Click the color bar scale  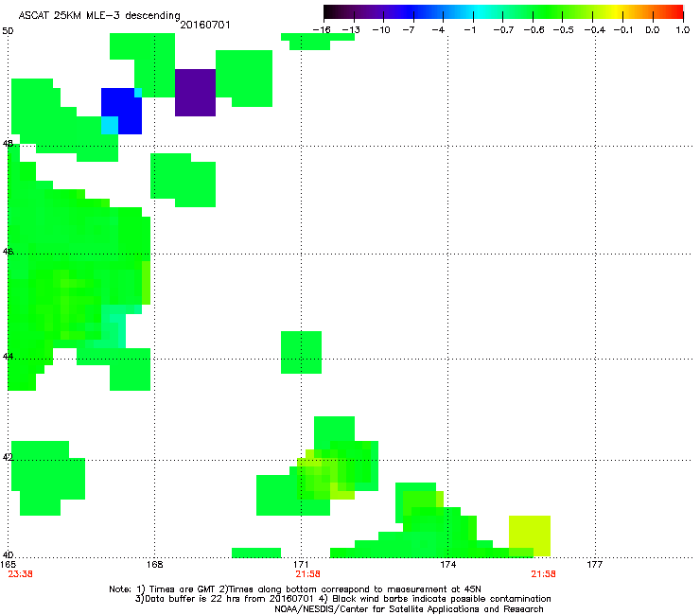(503, 12)
